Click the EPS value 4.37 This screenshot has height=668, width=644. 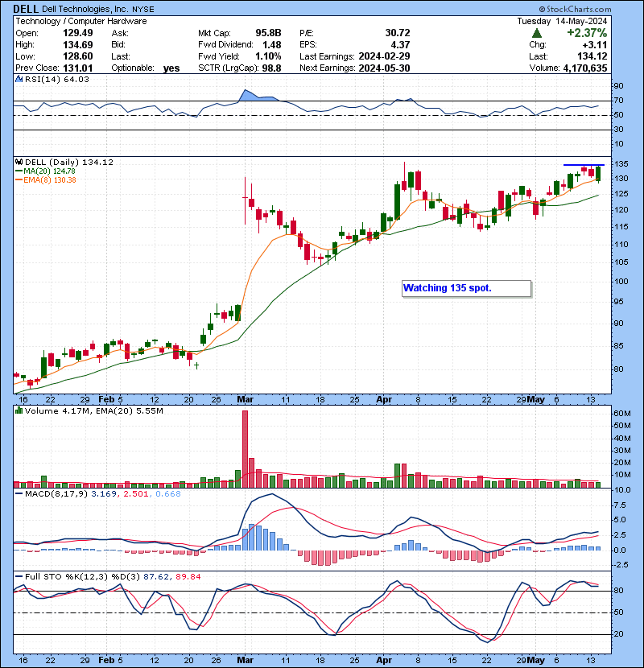[401, 45]
